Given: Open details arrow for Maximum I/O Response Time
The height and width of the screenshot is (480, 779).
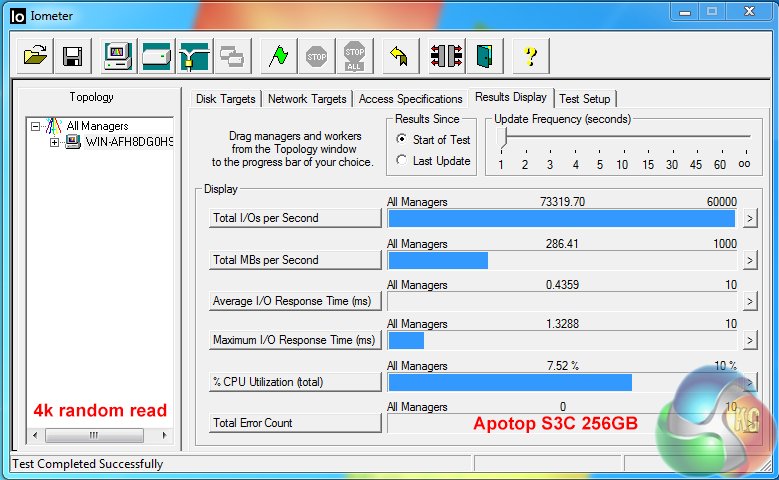Looking at the screenshot, I should point(750,340).
